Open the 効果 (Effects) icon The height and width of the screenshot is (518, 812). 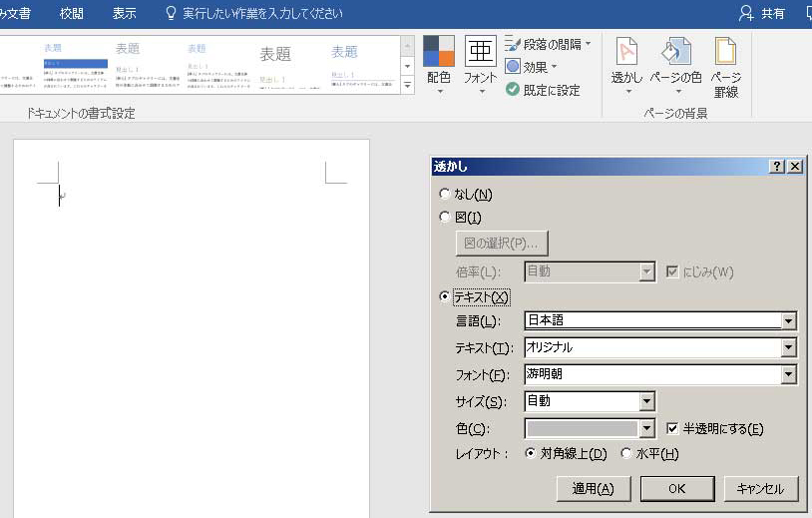click(514, 67)
